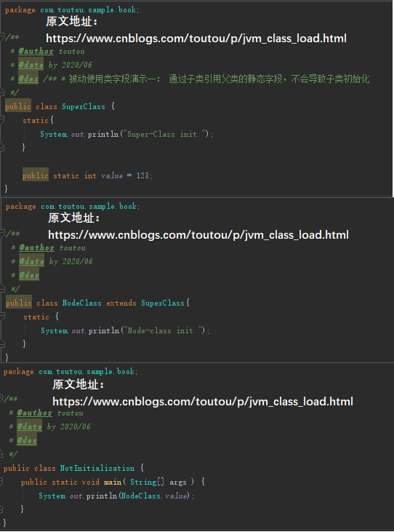Click the @des tag in the NodeClass file
Viewport: 394px width, 532px height.
(29, 275)
